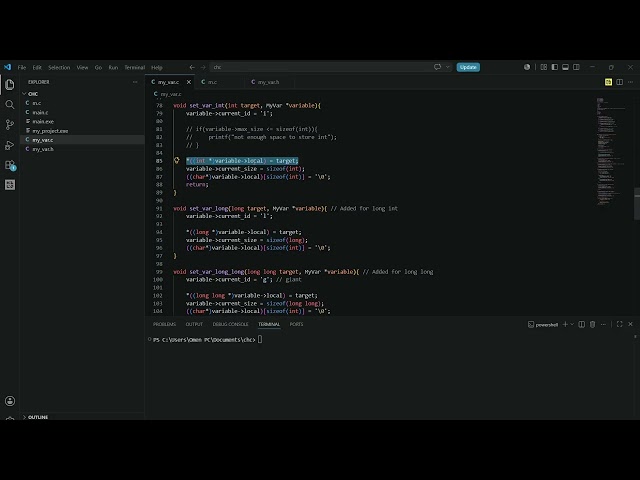Open Explorer more actions ellipsis
Screen dimensions: 640x480
tap(135, 82)
